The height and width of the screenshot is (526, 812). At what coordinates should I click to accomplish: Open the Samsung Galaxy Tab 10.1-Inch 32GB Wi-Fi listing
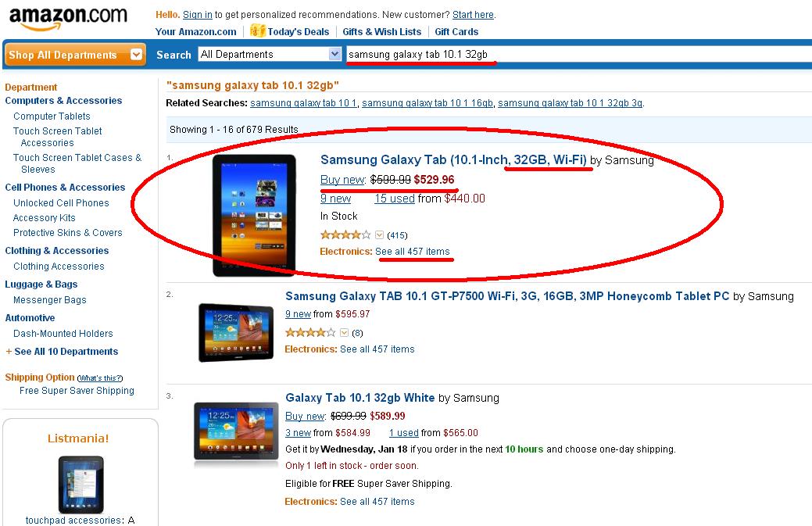click(453, 160)
